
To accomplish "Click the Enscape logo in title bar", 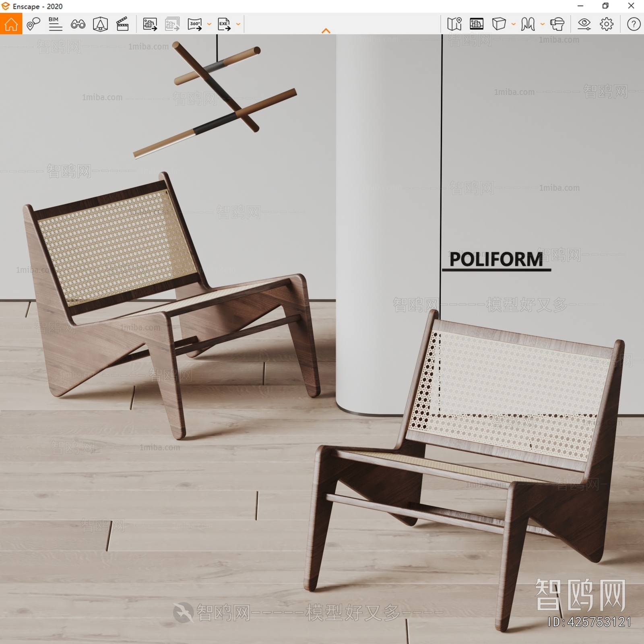I will [6, 6].
